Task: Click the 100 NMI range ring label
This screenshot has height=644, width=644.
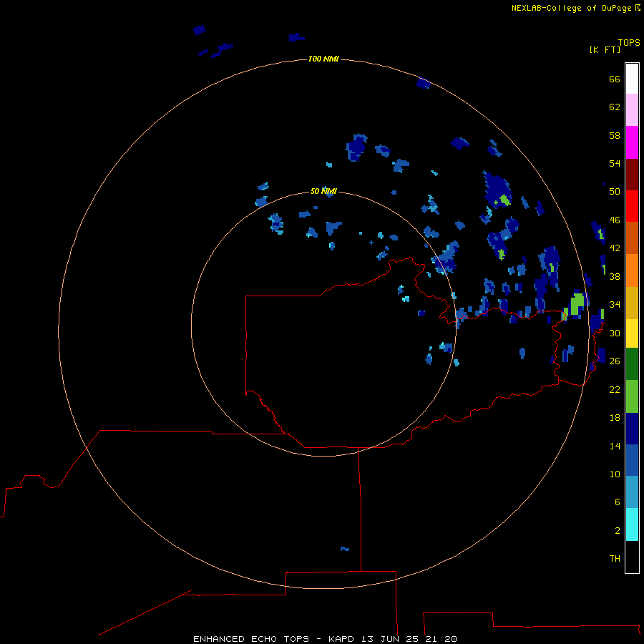Action: (323, 59)
